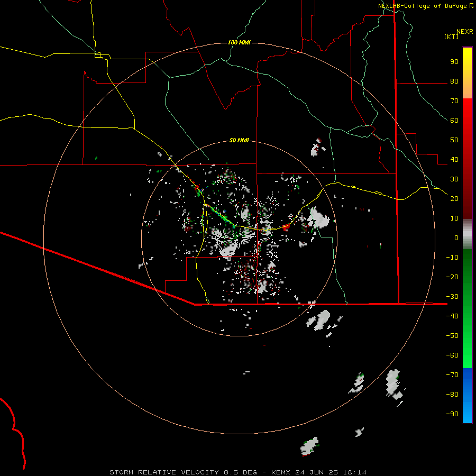Click the 70 value on the velocity legend

454,101
